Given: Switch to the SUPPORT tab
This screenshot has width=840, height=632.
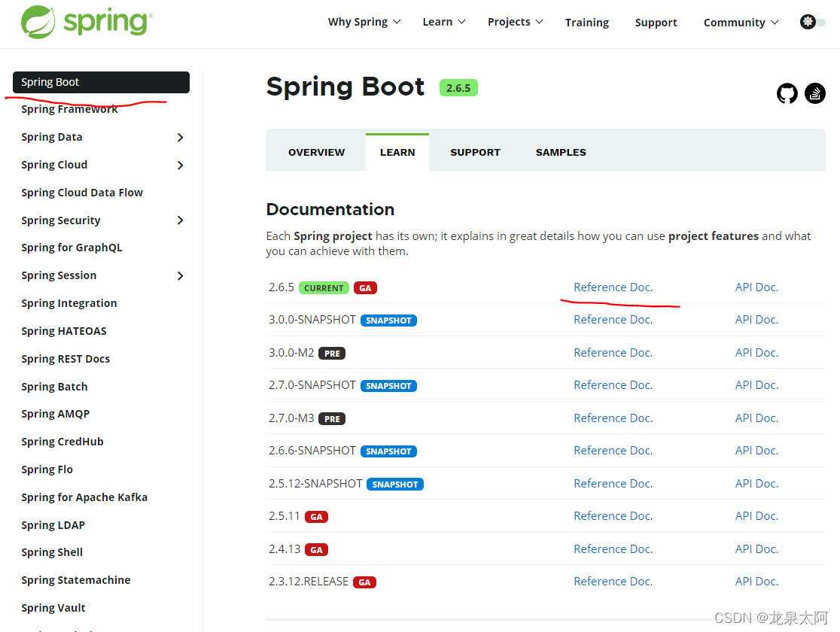Looking at the screenshot, I should tap(475, 151).
